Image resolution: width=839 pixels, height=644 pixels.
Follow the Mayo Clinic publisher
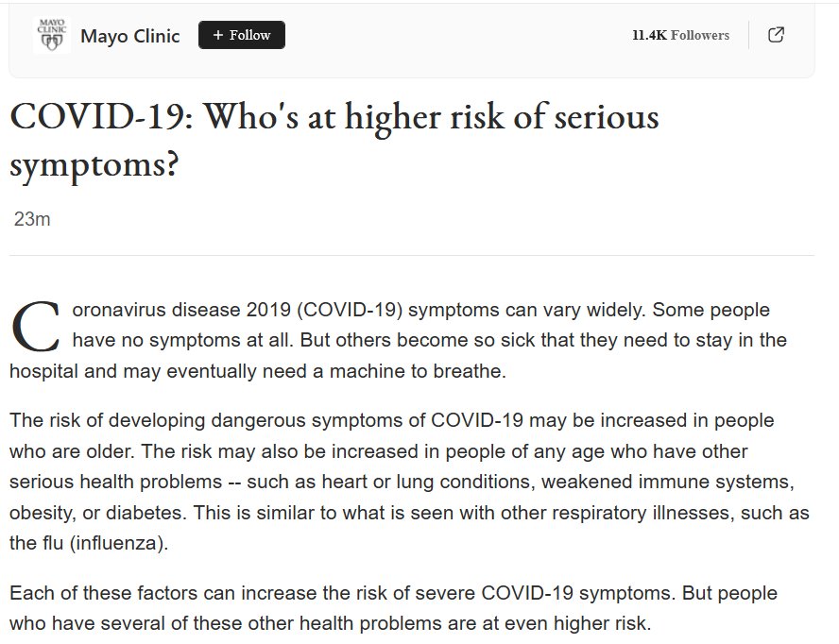(x=242, y=35)
